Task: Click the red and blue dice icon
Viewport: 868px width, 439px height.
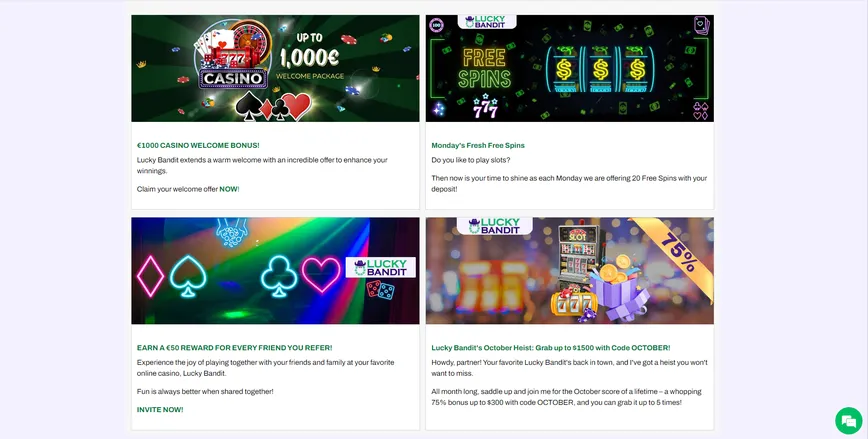Action: 380,290
